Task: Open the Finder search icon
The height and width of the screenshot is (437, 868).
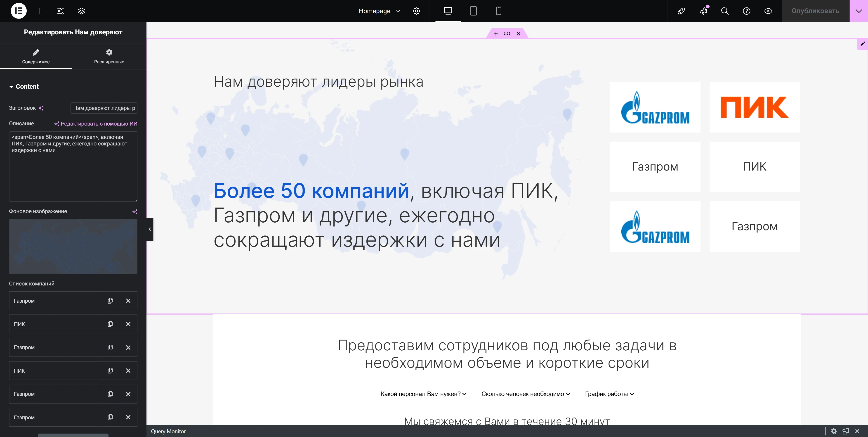Action: coord(725,11)
